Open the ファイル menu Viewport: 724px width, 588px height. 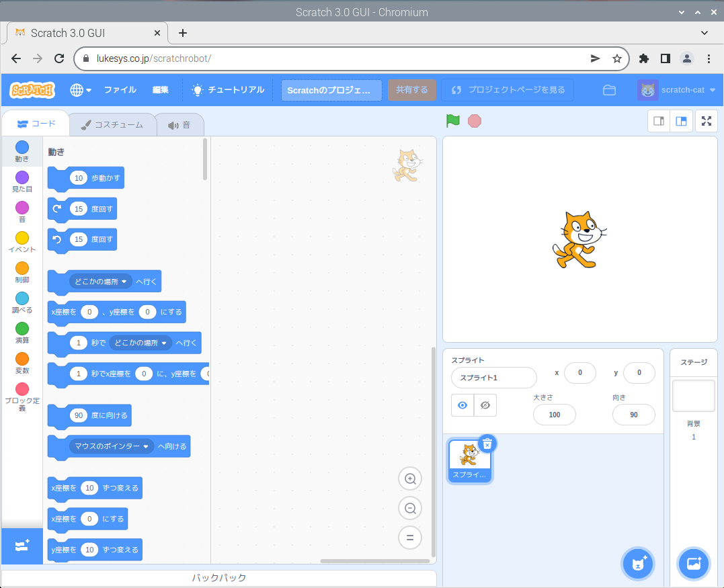click(120, 90)
